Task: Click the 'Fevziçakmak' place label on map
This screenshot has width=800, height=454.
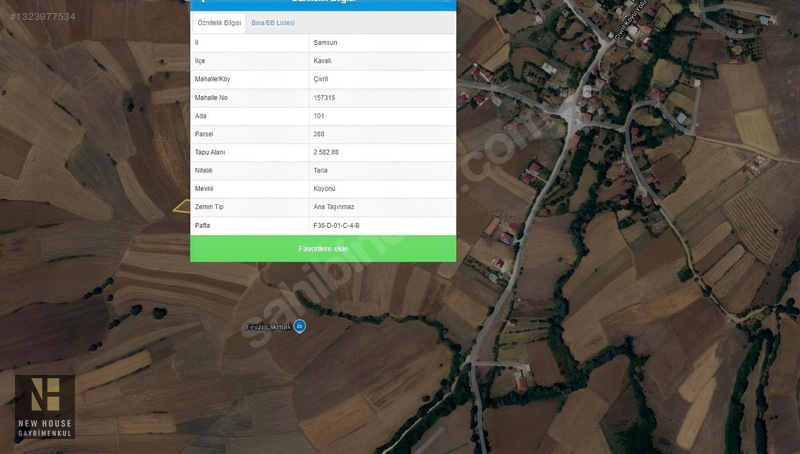Action: click(x=268, y=327)
